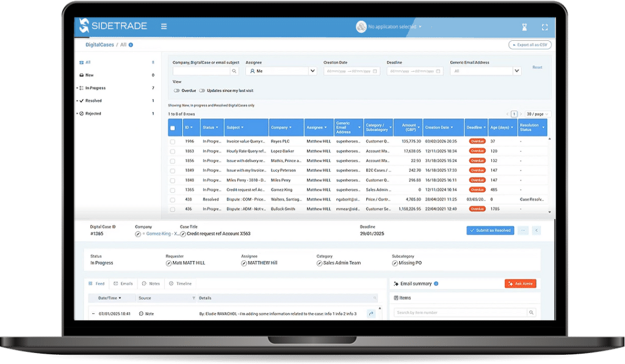
Task: Enable Updates since my last visit toggle
Action: [x=202, y=90]
